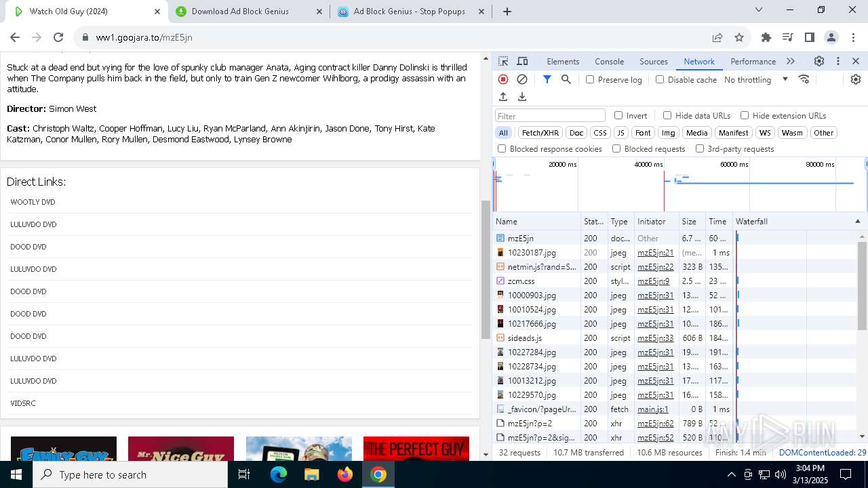
Task: Open the DevTools settings gear
Action: click(819, 61)
